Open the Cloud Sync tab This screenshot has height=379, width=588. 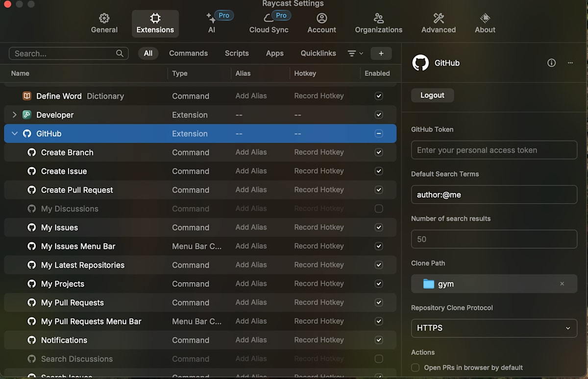(269, 24)
